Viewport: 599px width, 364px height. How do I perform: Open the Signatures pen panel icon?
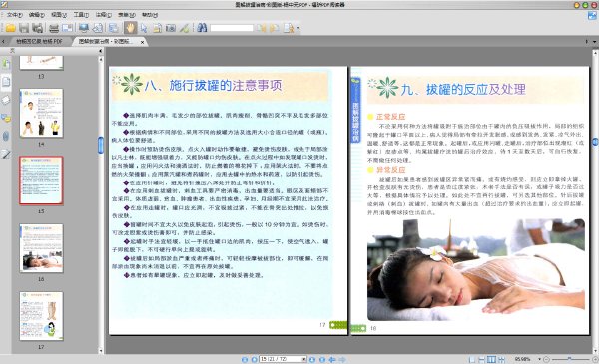coord(6,155)
